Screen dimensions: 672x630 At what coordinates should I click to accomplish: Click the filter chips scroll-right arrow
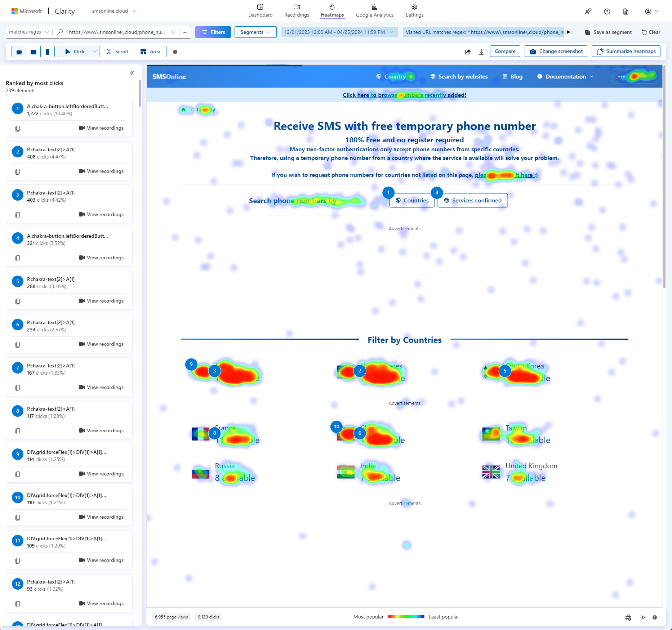(569, 32)
